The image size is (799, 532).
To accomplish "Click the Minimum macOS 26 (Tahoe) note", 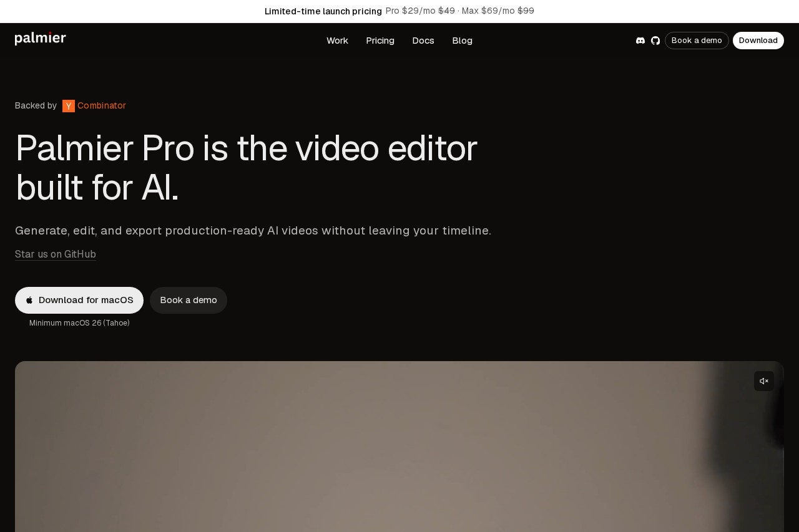I will click(79, 323).
